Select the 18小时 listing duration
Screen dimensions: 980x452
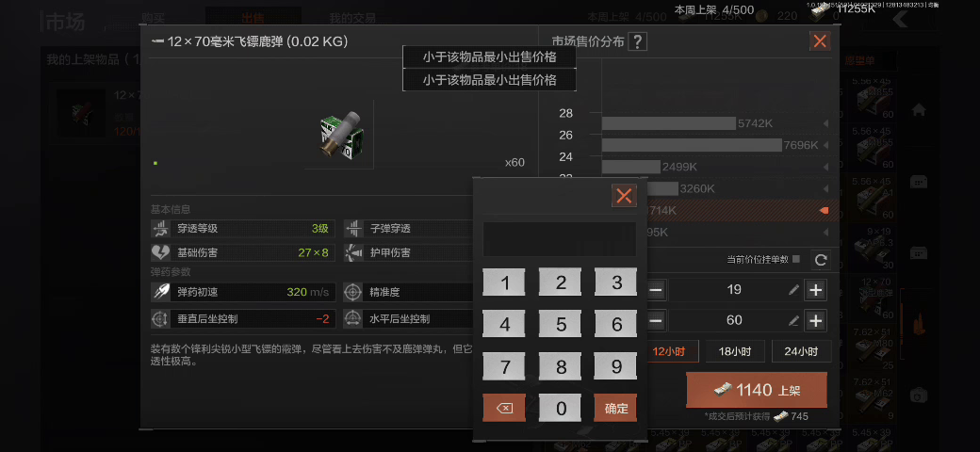tap(735, 351)
